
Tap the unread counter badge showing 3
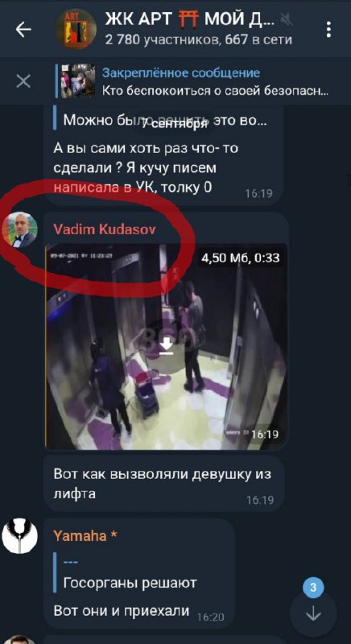(x=314, y=588)
